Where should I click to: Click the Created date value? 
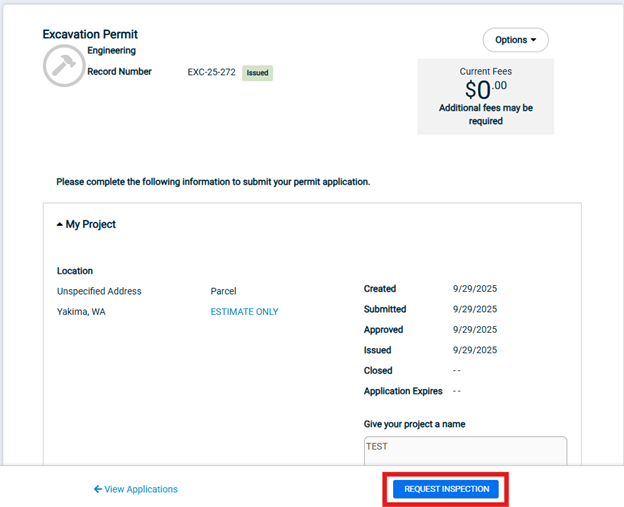474,289
